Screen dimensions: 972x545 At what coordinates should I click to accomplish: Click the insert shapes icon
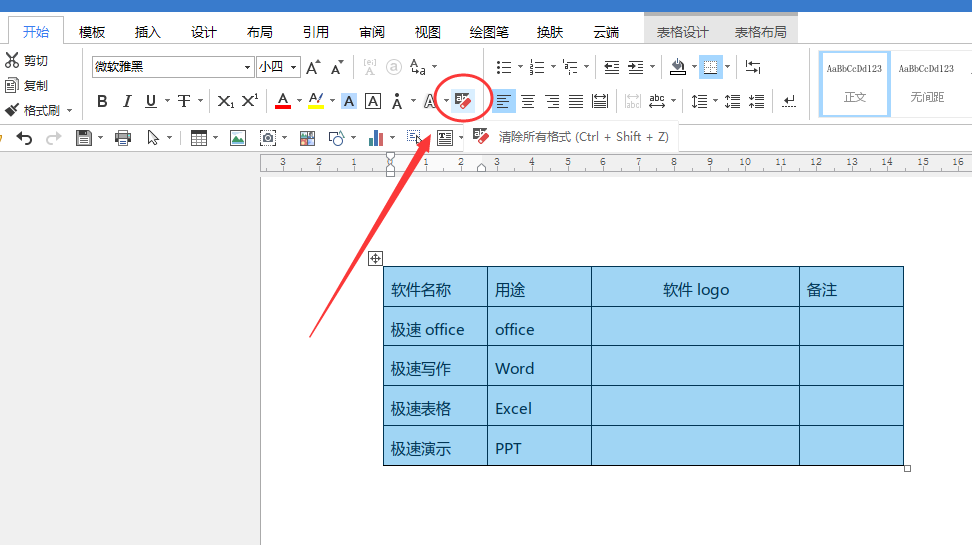pos(337,138)
